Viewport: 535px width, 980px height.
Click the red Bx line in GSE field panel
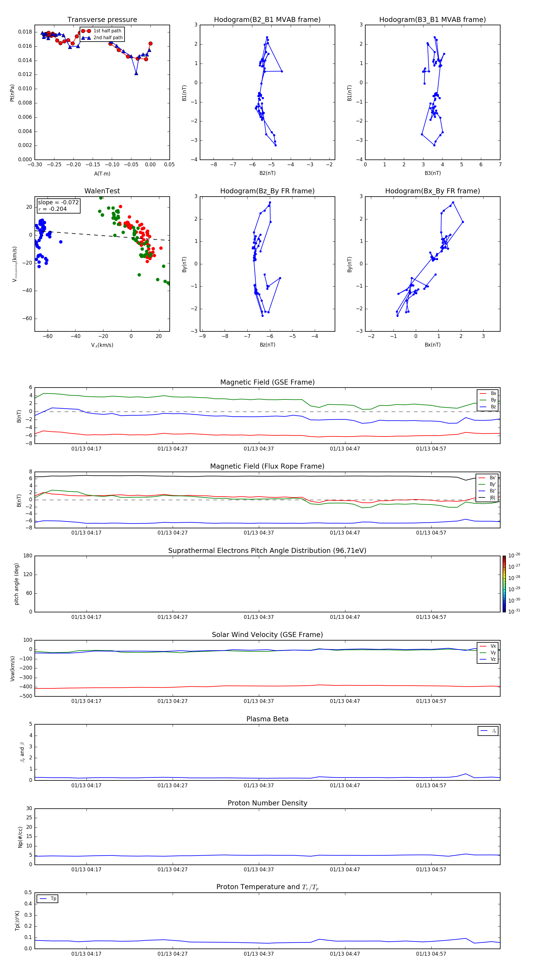pos(267,435)
